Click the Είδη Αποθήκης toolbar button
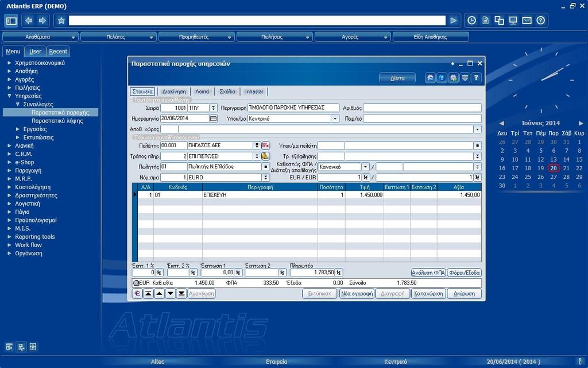 click(x=431, y=37)
